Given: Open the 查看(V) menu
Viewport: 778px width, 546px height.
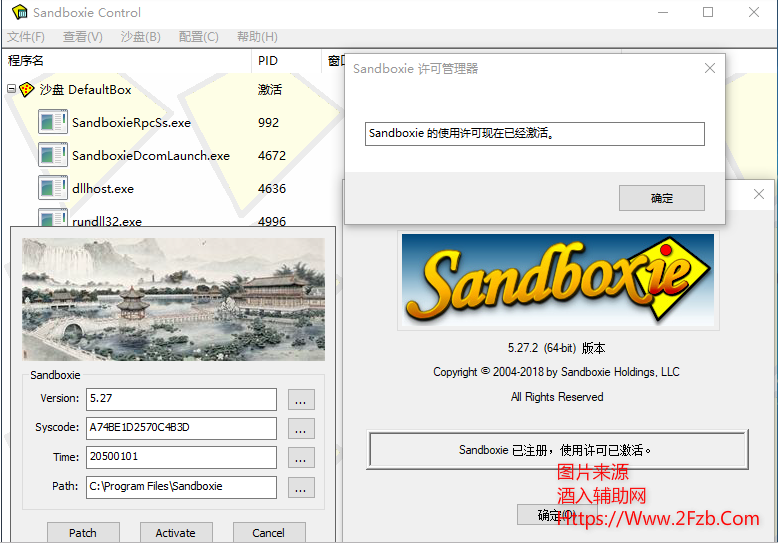Looking at the screenshot, I should (x=83, y=37).
